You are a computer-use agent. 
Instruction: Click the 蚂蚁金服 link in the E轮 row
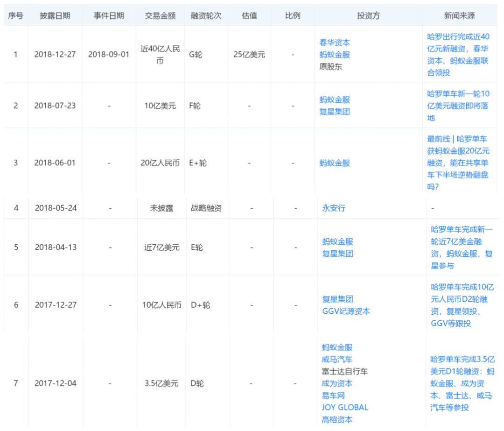coord(337,241)
